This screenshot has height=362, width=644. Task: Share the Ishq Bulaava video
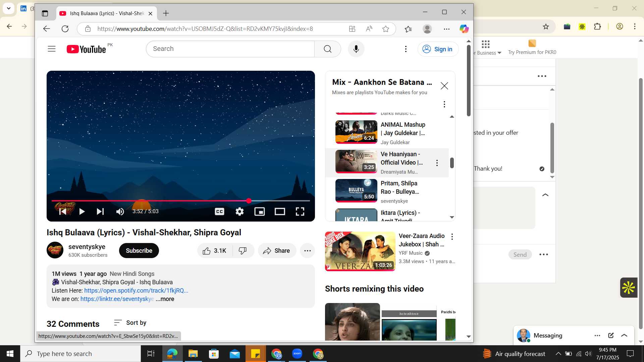point(277,251)
